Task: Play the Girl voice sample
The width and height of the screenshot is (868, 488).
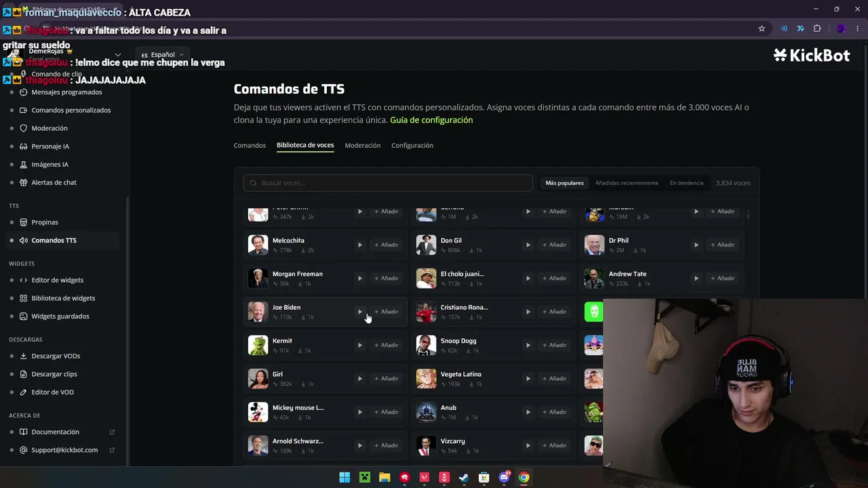Action: click(359, 378)
